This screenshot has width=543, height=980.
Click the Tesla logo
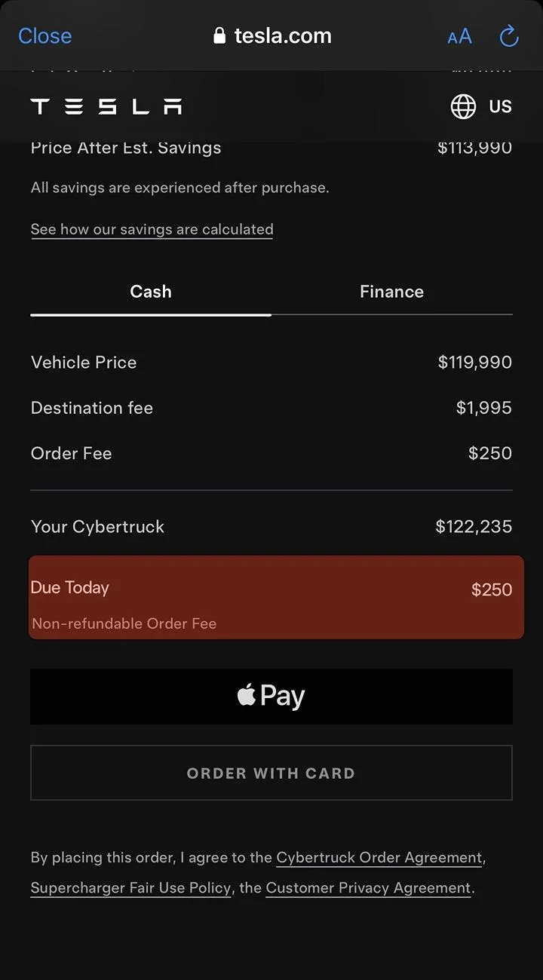click(106, 106)
